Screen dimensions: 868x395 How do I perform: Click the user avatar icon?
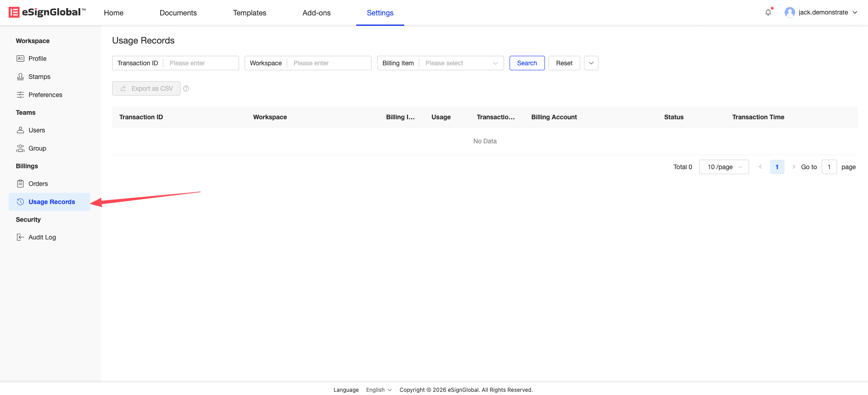(790, 12)
